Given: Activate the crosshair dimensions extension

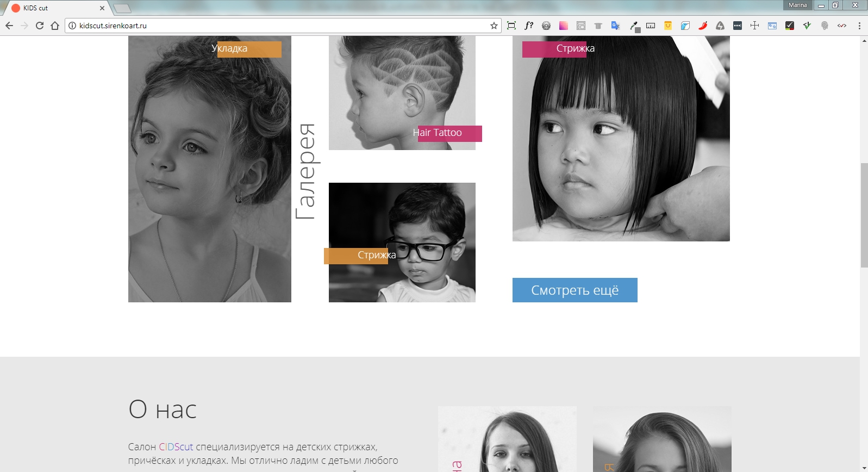Looking at the screenshot, I should pos(755,26).
